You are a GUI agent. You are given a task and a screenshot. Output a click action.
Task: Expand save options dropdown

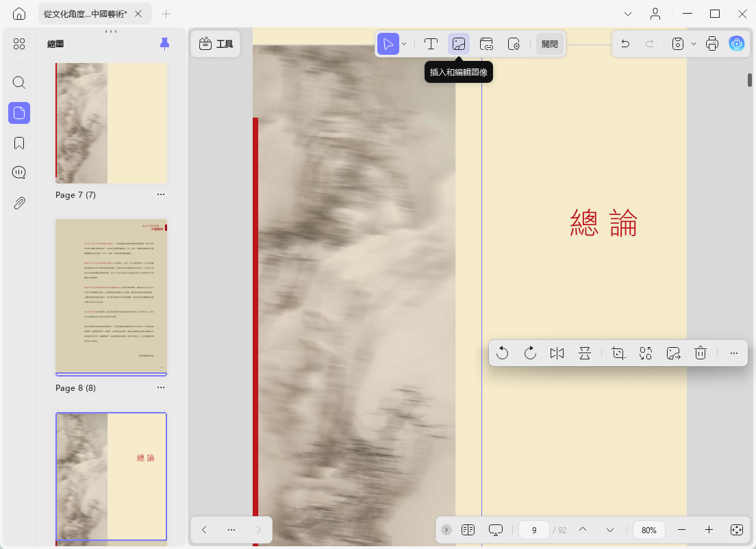(693, 44)
